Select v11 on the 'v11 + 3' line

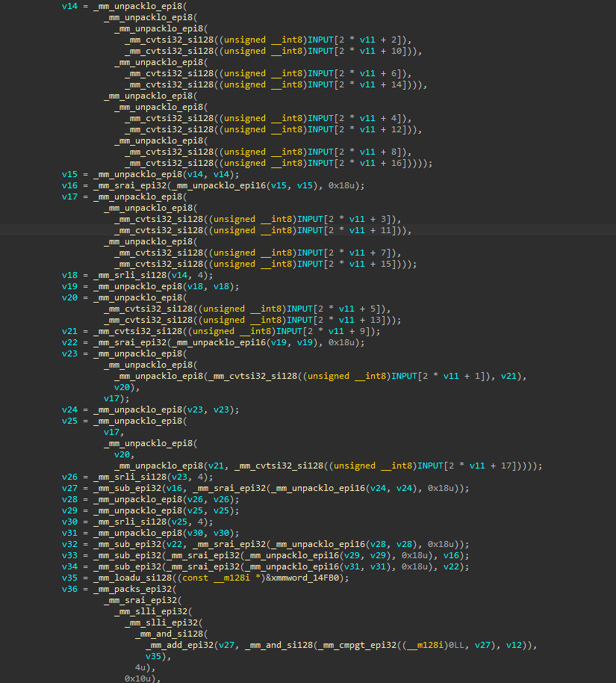click(x=357, y=219)
